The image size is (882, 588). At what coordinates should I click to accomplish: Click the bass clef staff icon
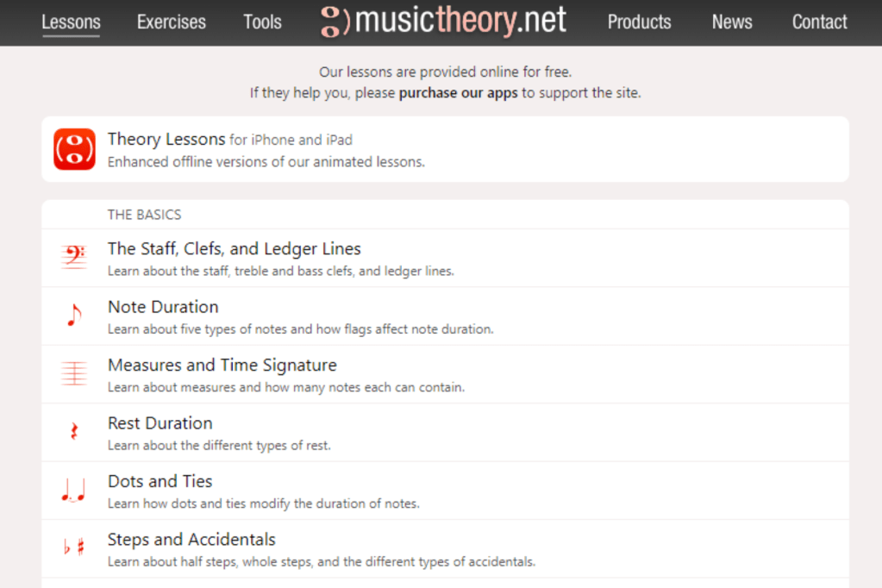tap(74, 258)
